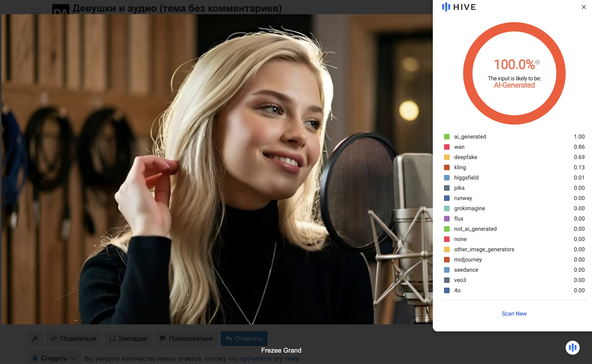592x364 pixels.
Task: Open the 'прочитали эту тему' link
Action: (x=269, y=358)
